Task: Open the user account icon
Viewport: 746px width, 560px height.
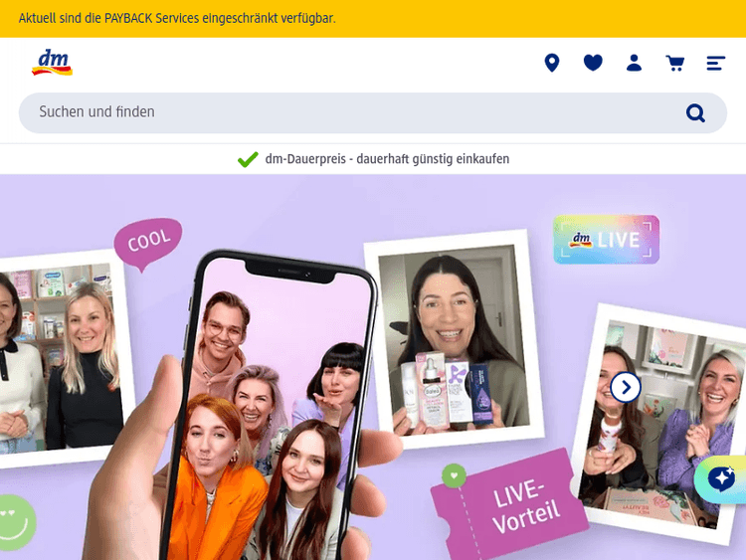Action: pyautogui.click(x=634, y=63)
